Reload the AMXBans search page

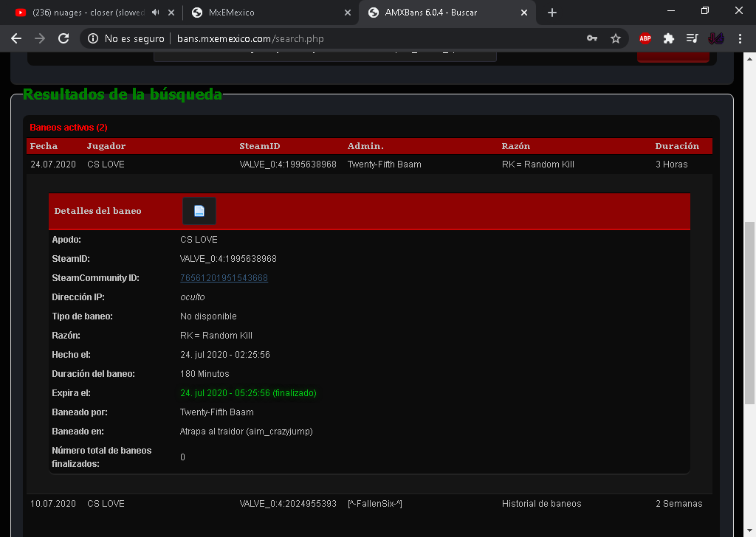[63, 38]
